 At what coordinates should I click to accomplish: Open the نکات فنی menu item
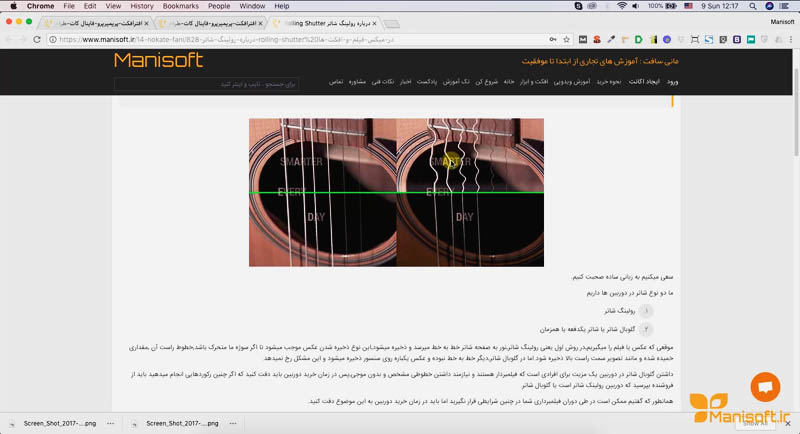tap(382, 82)
